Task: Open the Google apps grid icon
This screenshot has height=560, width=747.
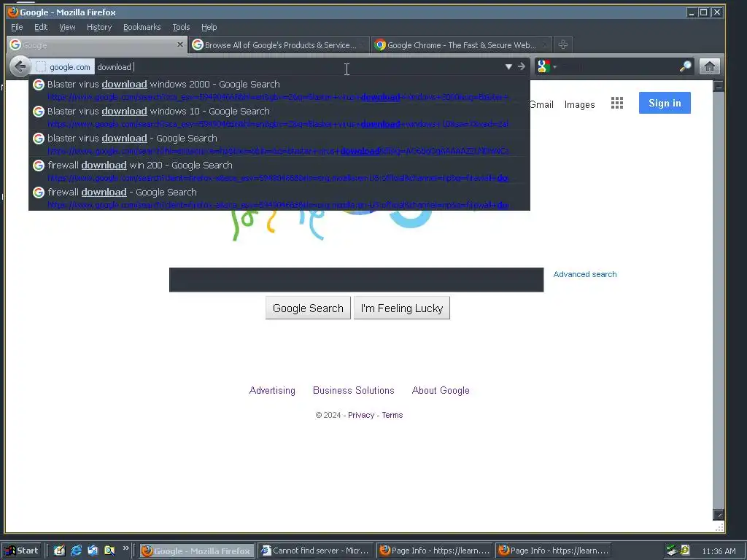Action: [x=617, y=103]
